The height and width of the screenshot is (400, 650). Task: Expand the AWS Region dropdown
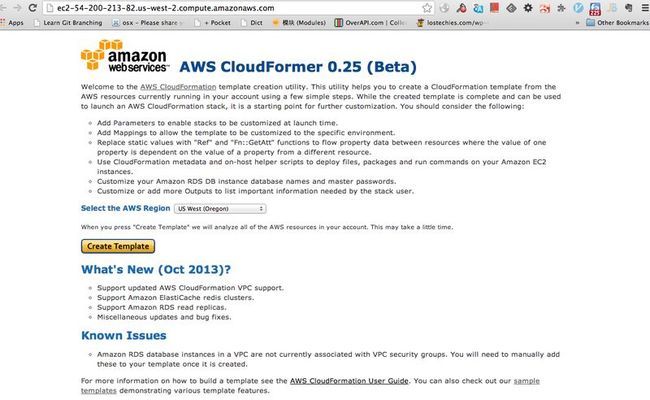(220, 208)
